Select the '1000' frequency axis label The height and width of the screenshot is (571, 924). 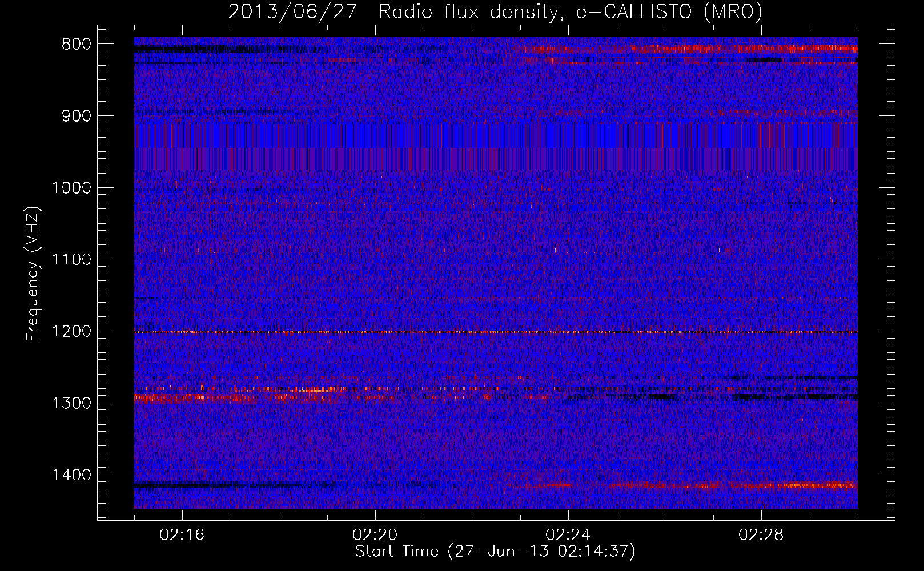[x=71, y=188]
